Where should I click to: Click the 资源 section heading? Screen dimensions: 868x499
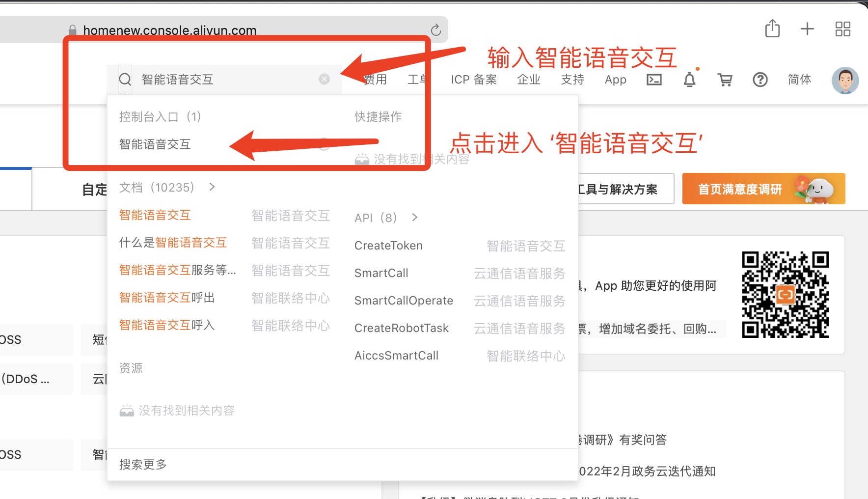point(131,368)
